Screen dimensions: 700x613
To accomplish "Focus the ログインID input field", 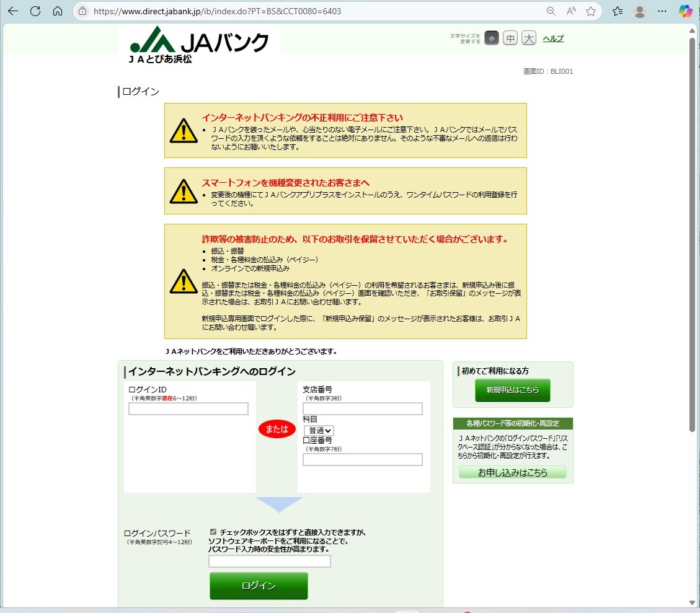I will tap(188, 408).
